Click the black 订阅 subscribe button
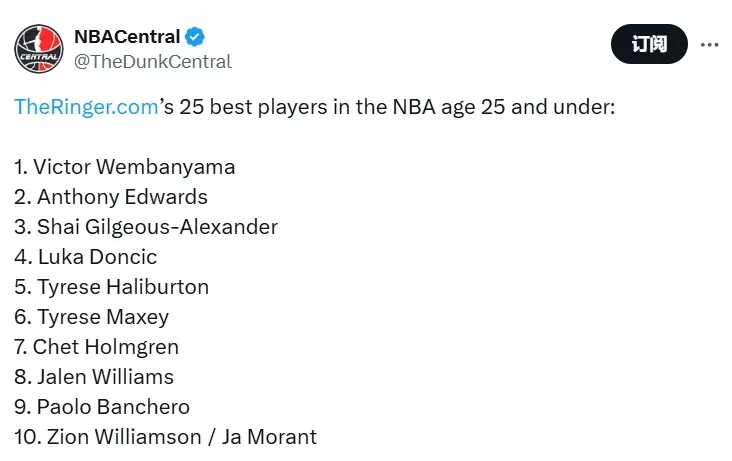The image size is (732, 461). tap(649, 45)
